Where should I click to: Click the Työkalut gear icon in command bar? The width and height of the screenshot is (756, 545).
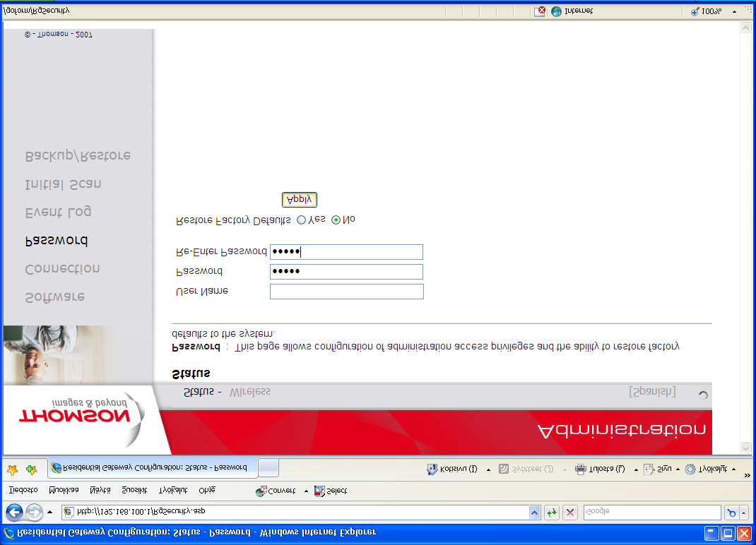click(690, 469)
